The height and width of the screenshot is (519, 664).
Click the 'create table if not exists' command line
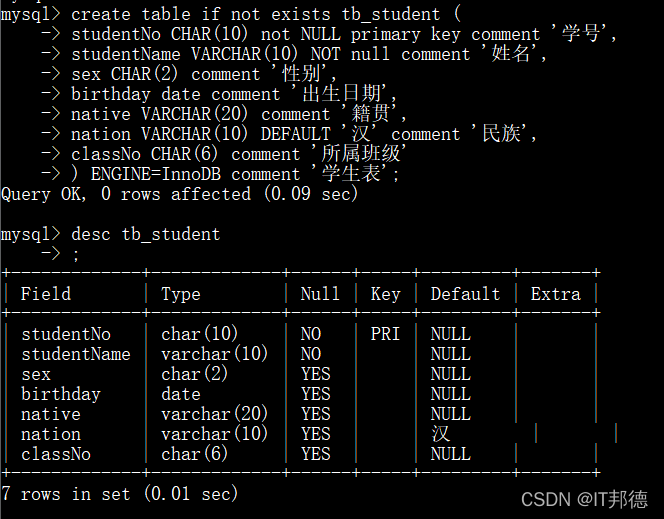pyautogui.click(x=231, y=14)
